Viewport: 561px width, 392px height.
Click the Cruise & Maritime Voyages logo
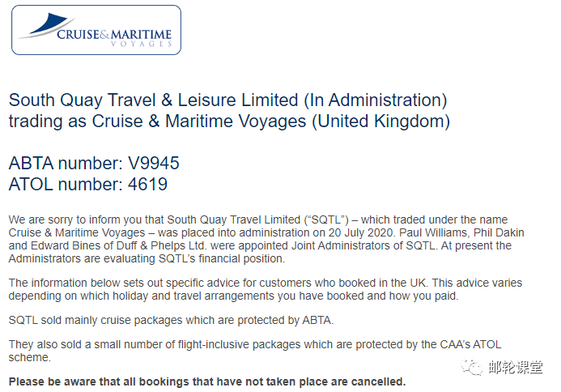point(96,30)
